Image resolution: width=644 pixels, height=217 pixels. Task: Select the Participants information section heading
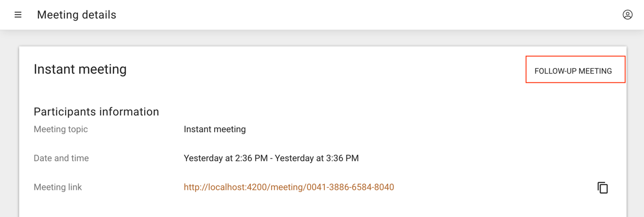click(96, 111)
